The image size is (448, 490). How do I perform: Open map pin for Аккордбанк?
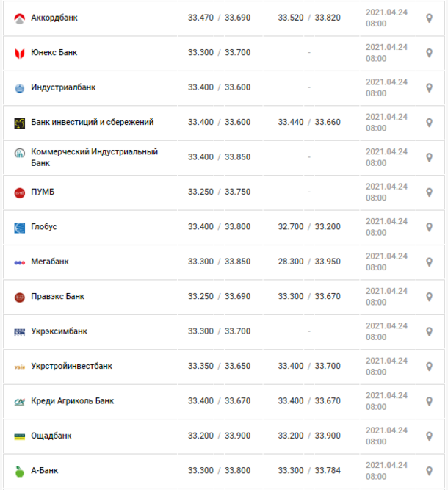pyautogui.click(x=430, y=18)
